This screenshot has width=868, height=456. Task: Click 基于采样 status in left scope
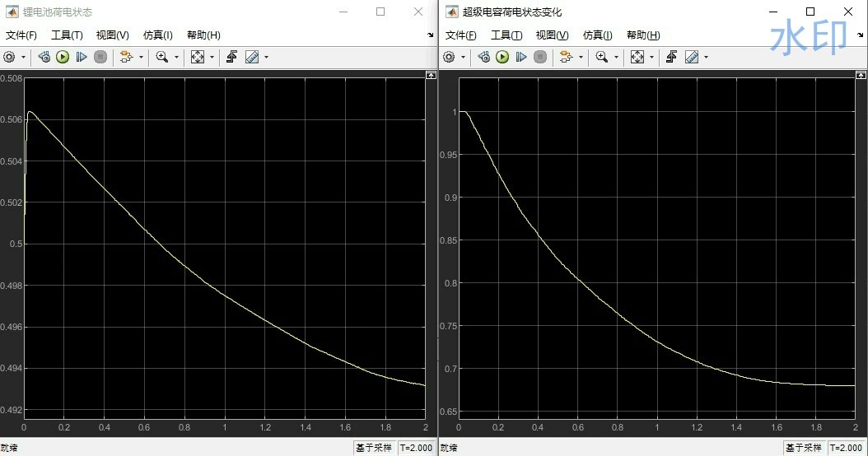[374, 448]
